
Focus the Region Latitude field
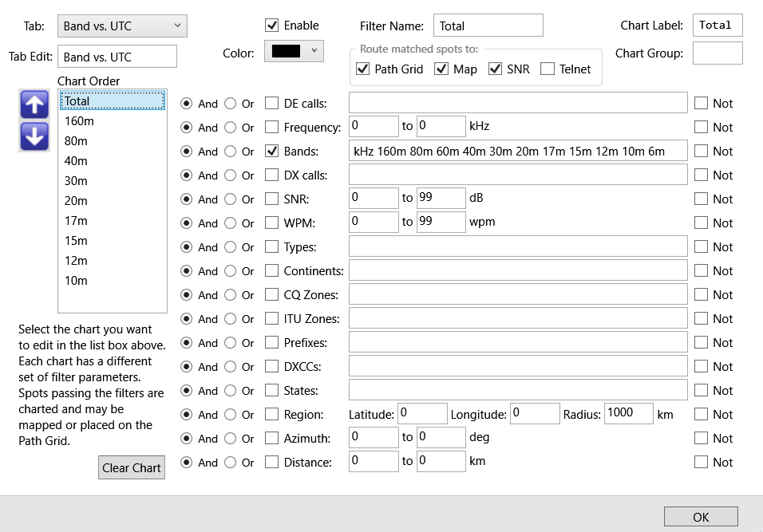pos(422,413)
